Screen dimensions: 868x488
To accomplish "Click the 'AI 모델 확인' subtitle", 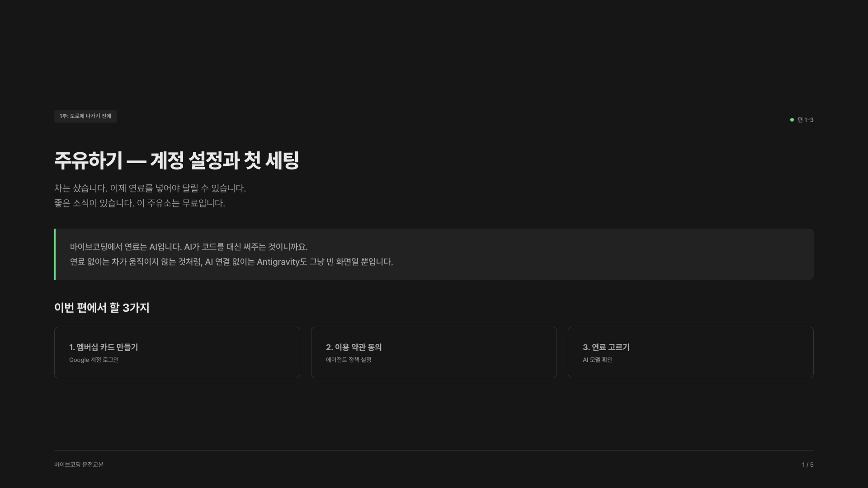I will (x=597, y=360).
